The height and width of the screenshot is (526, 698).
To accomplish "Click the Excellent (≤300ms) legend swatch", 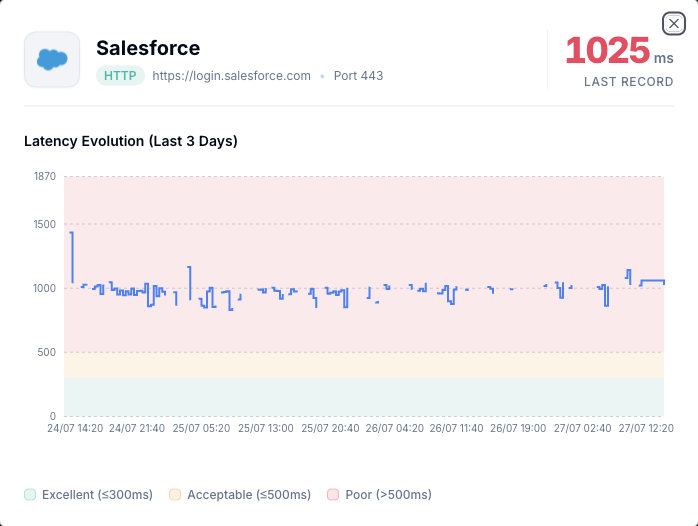I will (x=30, y=494).
